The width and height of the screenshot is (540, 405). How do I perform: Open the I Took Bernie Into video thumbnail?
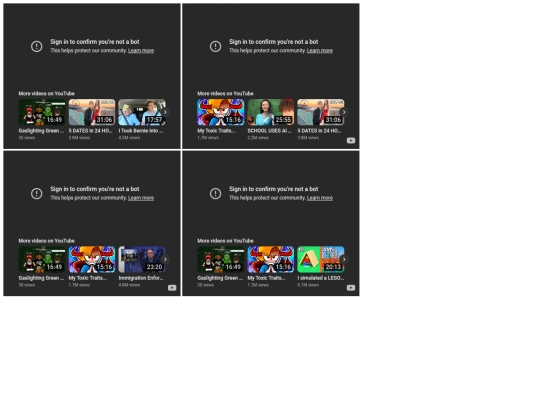pyautogui.click(x=142, y=112)
